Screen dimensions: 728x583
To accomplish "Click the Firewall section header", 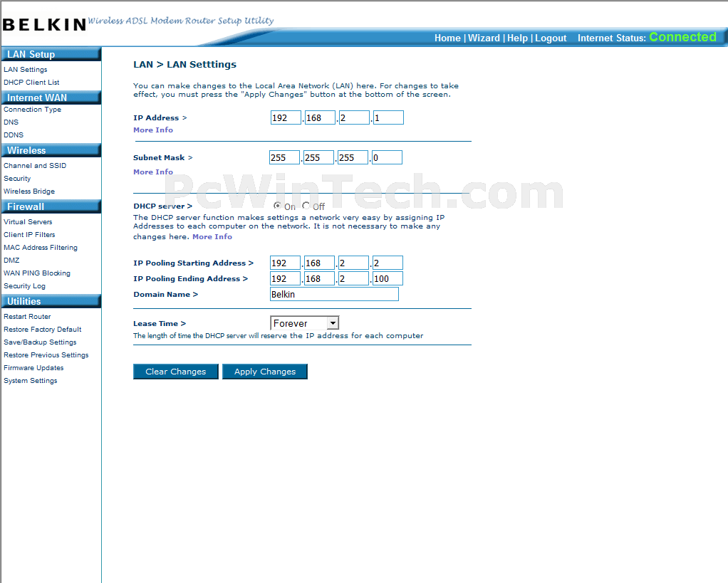I will pos(51,206).
